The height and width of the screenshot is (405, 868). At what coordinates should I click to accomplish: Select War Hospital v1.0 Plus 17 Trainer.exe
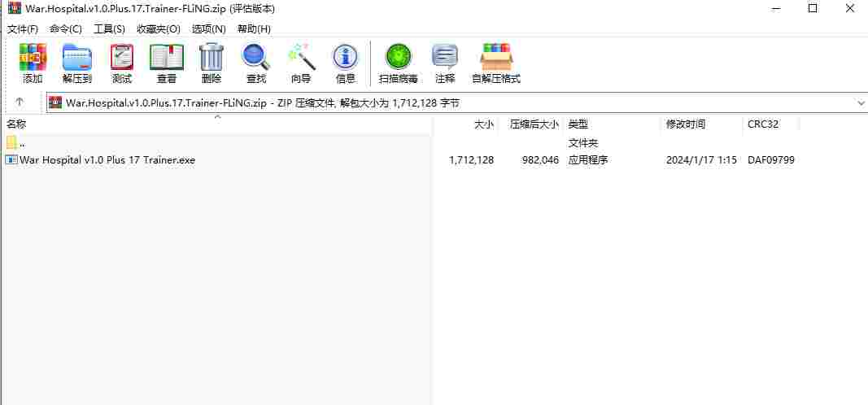tap(107, 160)
